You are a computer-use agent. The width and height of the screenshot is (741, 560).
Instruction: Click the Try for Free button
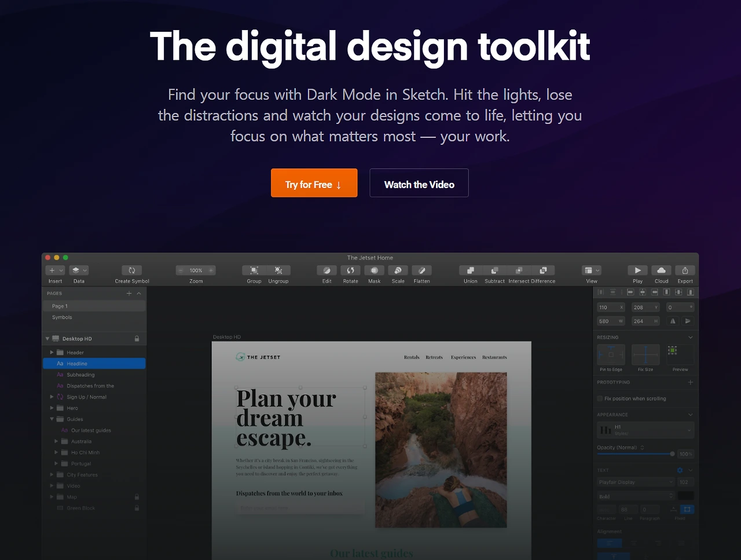(x=314, y=183)
